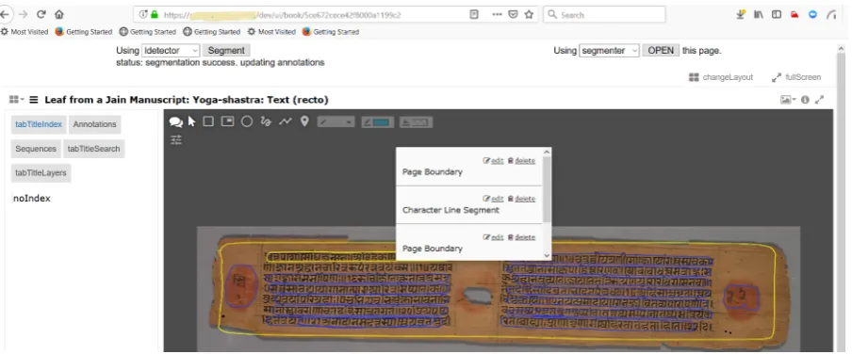Click the table of contents hamburger icon
Screen dimensions: 868x354
click(34, 100)
